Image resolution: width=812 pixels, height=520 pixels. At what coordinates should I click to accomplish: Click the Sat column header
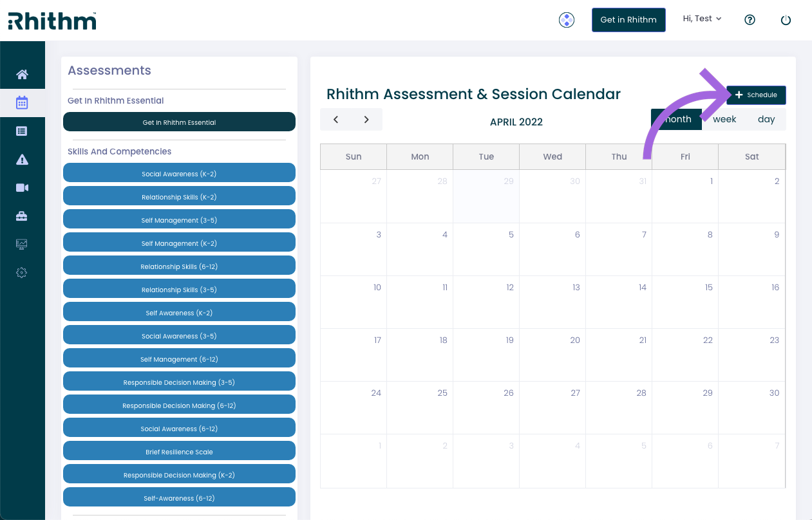coord(751,157)
